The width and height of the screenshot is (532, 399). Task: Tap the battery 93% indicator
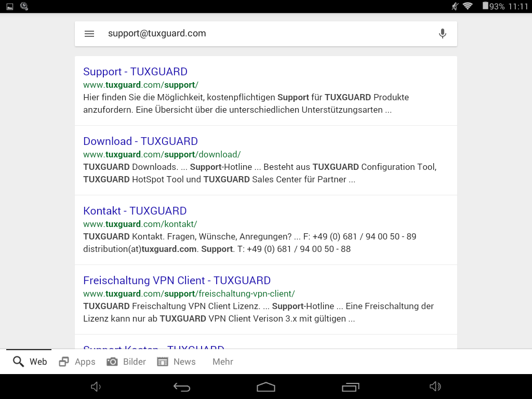(x=494, y=6)
